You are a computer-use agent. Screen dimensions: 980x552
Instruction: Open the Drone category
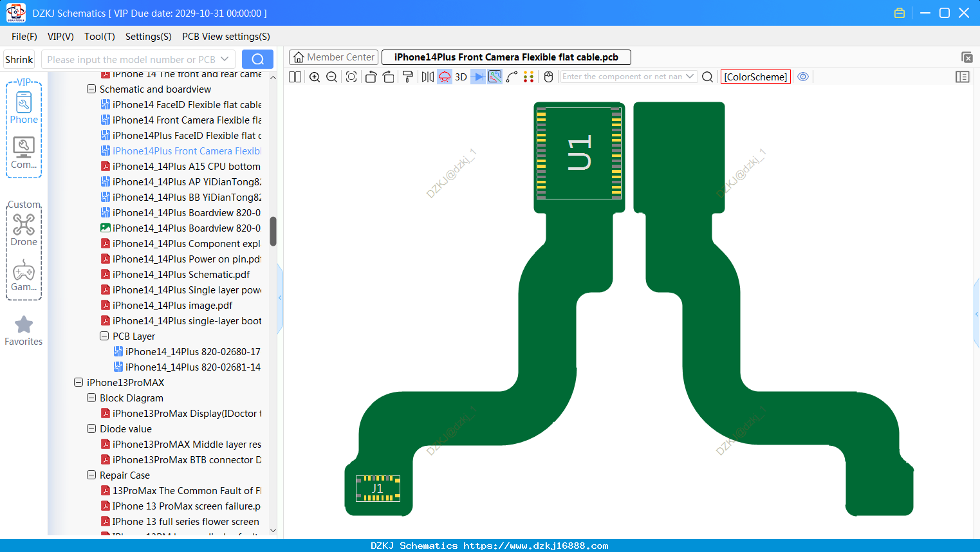coord(24,230)
